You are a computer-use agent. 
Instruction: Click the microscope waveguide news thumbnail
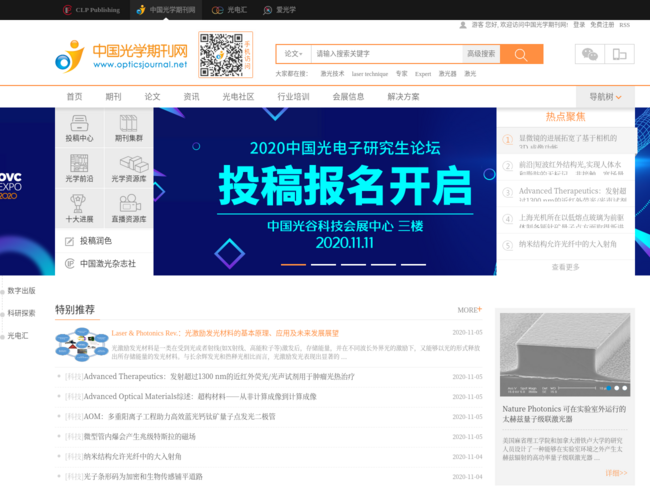[x=565, y=355]
